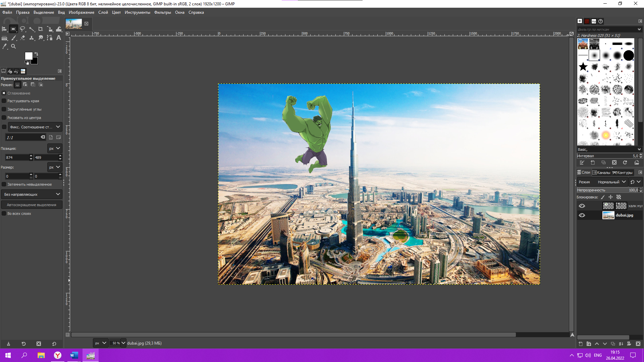Refresh brushes in the brushes panel
The image size is (644, 362).
(x=625, y=163)
